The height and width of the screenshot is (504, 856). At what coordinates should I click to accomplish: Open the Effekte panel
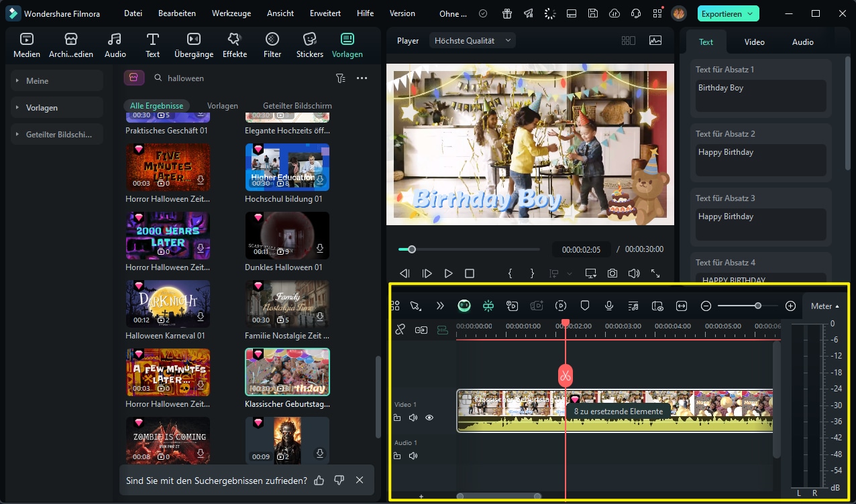(235, 45)
